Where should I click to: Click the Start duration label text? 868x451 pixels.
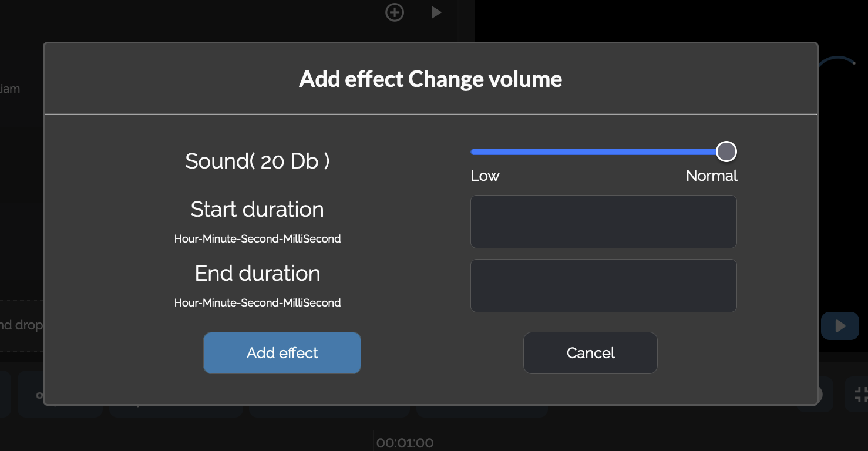pyautogui.click(x=257, y=209)
